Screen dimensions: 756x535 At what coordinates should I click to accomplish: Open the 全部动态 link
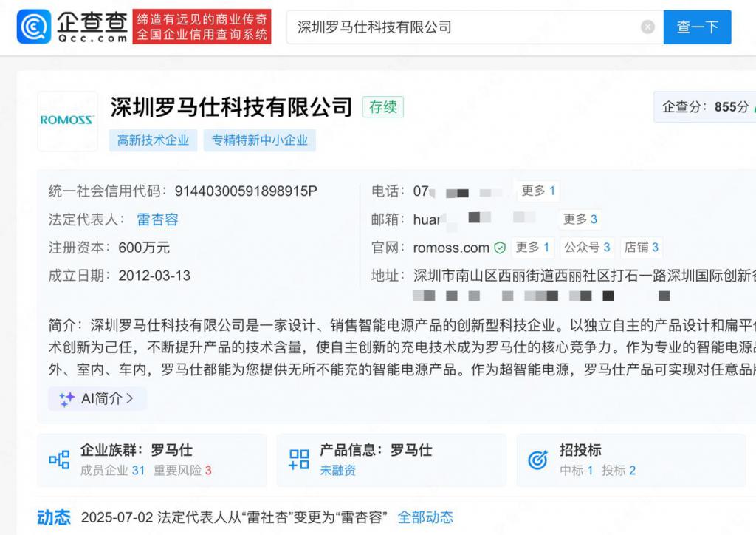pyautogui.click(x=425, y=517)
